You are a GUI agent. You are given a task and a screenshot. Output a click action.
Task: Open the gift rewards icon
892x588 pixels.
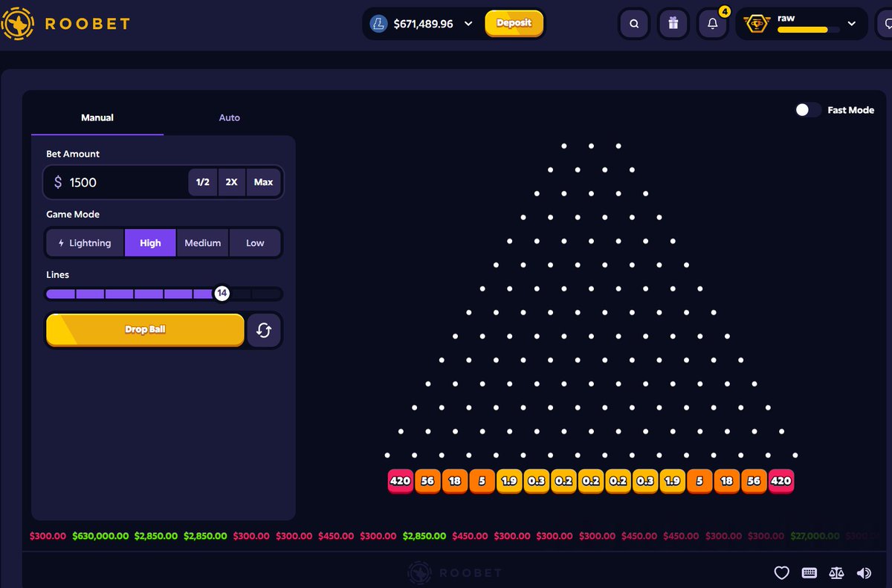tap(673, 24)
